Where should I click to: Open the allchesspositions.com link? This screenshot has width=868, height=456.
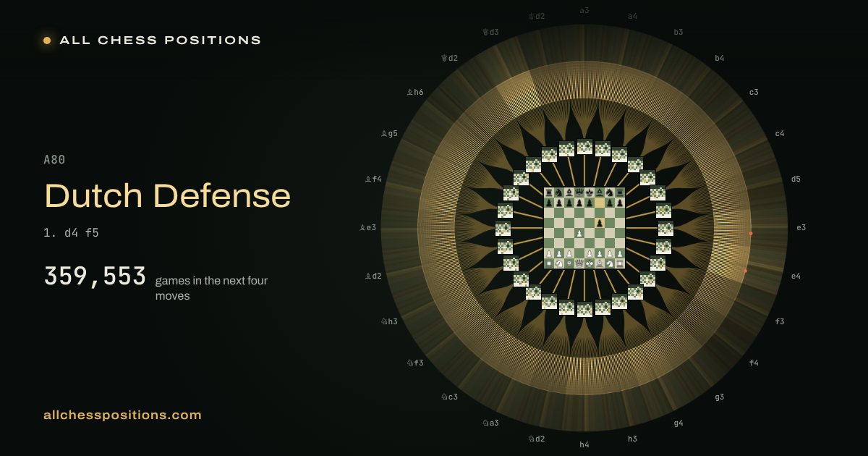pos(122,415)
